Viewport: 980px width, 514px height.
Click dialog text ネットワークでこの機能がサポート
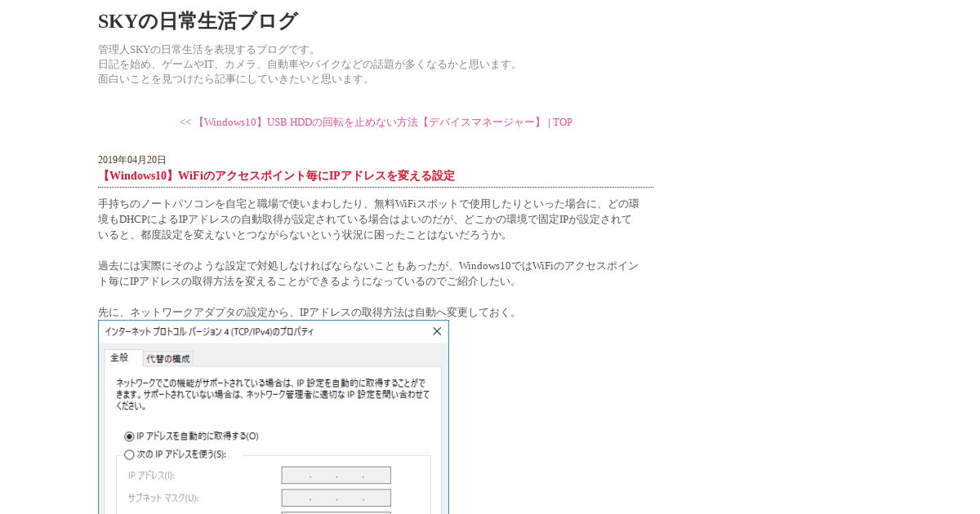(x=271, y=393)
